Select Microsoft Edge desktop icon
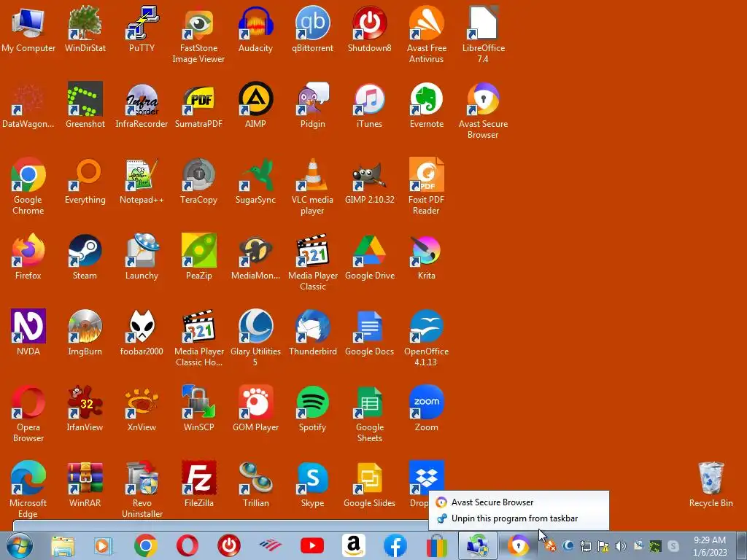 pyautogui.click(x=28, y=489)
